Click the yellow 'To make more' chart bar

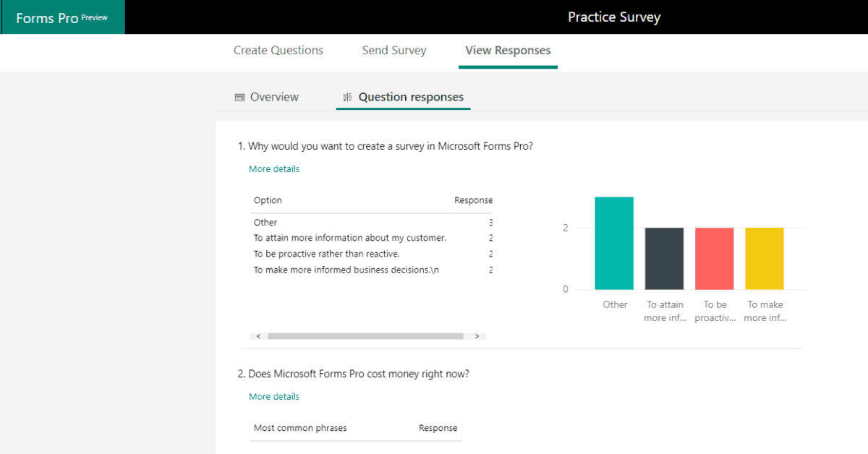point(765,259)
